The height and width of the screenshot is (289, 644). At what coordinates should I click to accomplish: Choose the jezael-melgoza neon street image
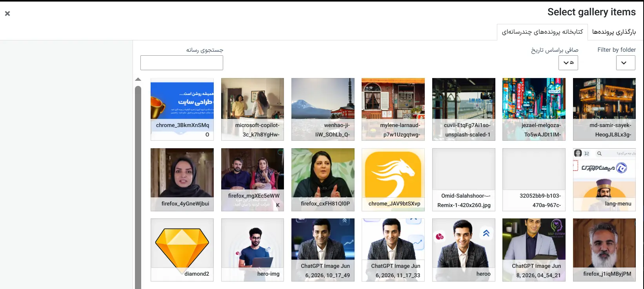coord(534,109)
